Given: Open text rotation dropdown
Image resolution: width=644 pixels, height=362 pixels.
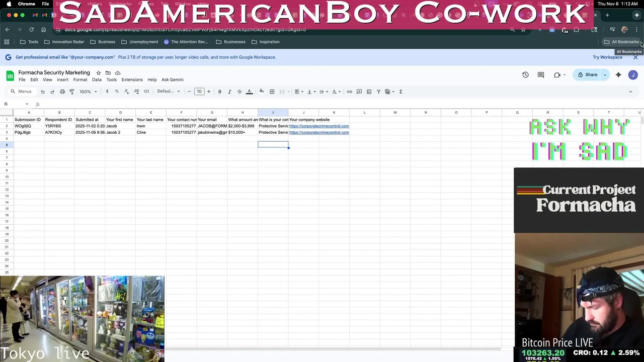Looking at the screenshot, I should pos(336,92).
